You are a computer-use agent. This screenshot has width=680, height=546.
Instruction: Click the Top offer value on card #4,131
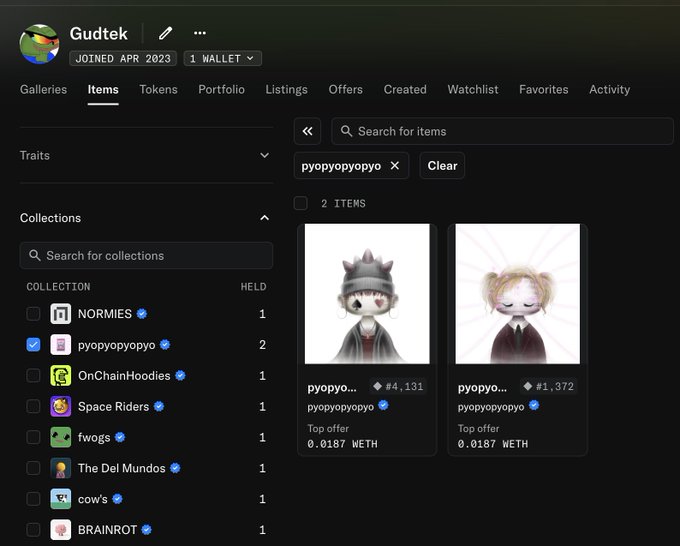pyautogui.click(x=342, y=444)
